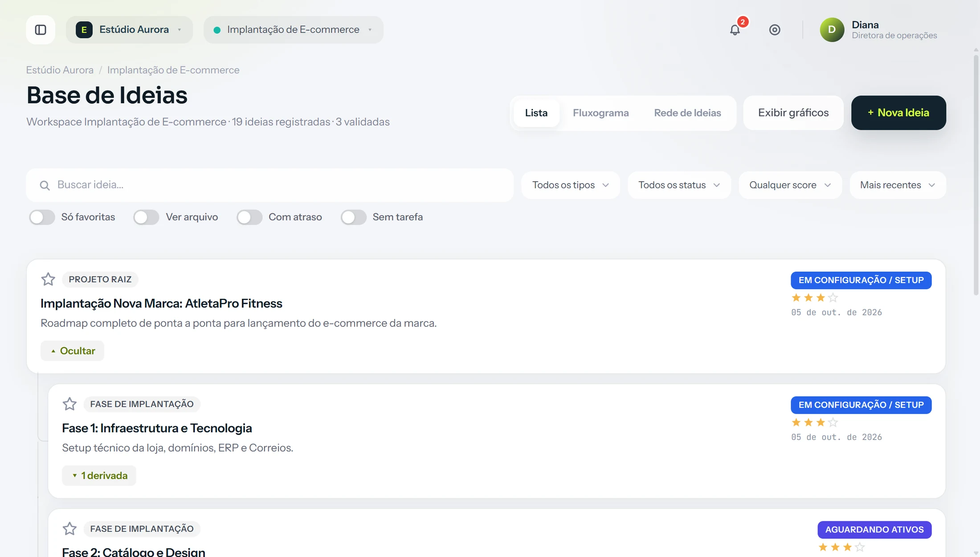Favorite the AtletaPro Fitness idea star
The image size is (980, 557).
[48, 279]
